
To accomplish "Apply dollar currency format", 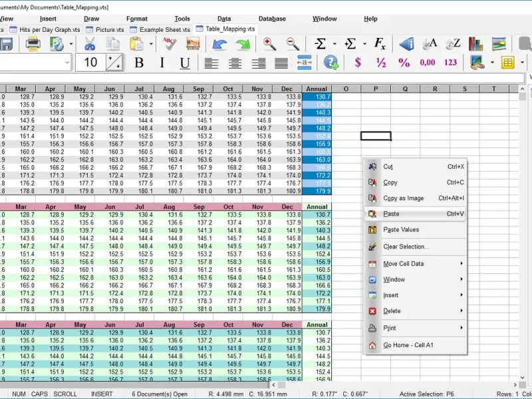I will tap(358, 63).
